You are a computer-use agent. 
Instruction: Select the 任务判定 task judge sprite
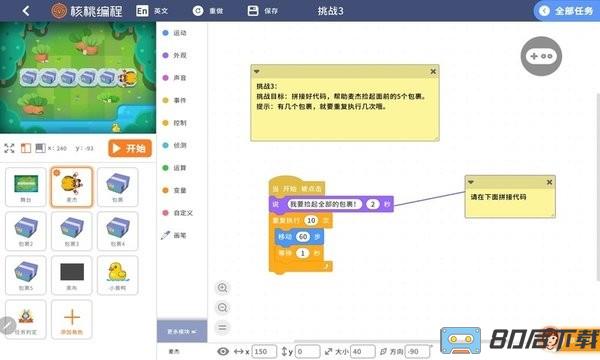(x=26, y=319)
